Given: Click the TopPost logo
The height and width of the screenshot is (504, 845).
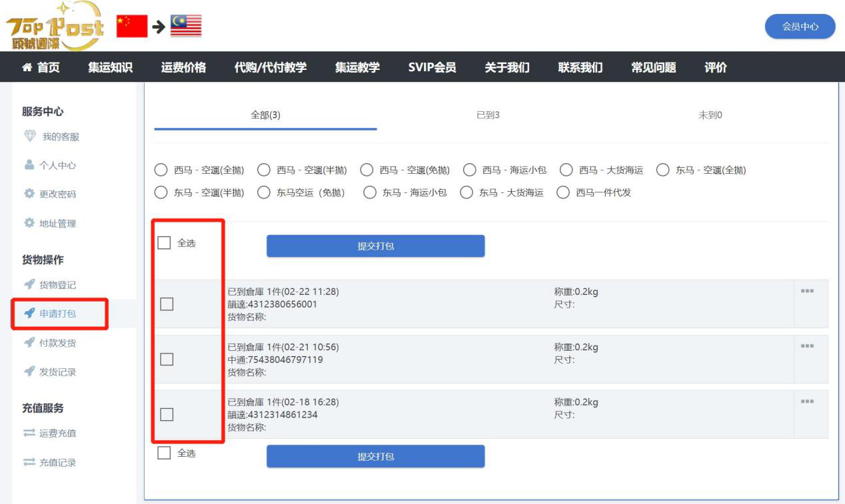Looking at the screenshot, I should click(x=55, y=26).
